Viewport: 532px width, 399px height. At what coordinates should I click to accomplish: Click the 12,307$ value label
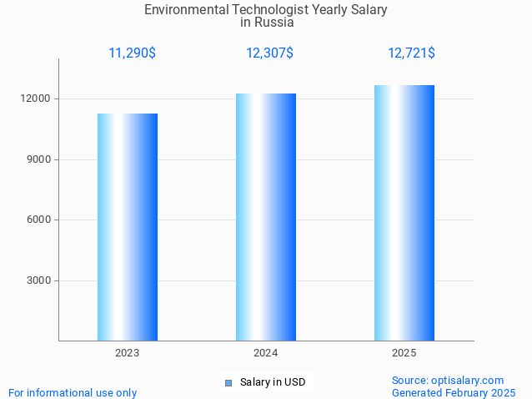pos(269,53)
